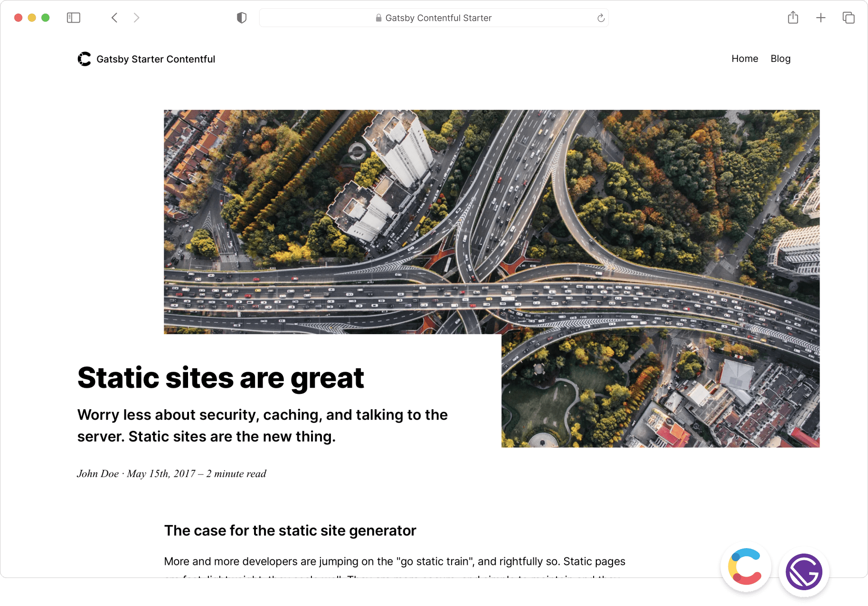This screenshot has height=606, width=868.
Task: Click the Static sites are great heading
Action: click(x=221, y=378)
